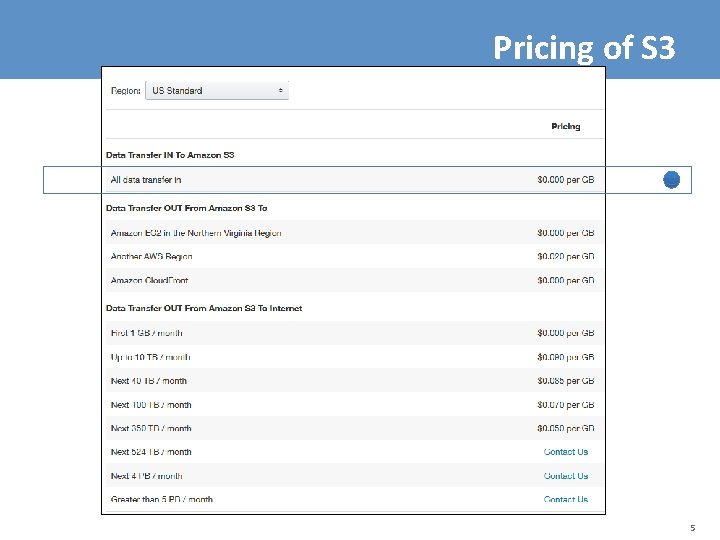720x540 pixels.
Task: Click the 'Pricing' column header
Action: (x=566, y=126)
